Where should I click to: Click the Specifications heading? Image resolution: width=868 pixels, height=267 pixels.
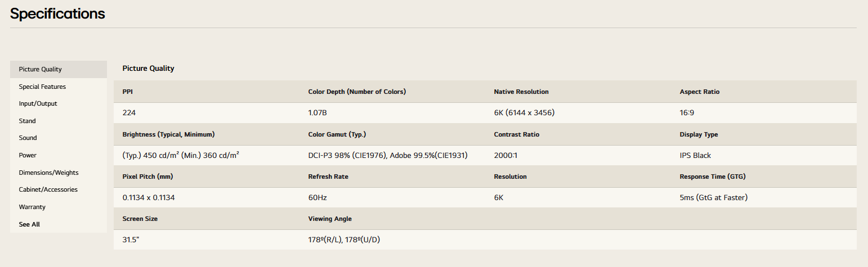click(57, 13)
